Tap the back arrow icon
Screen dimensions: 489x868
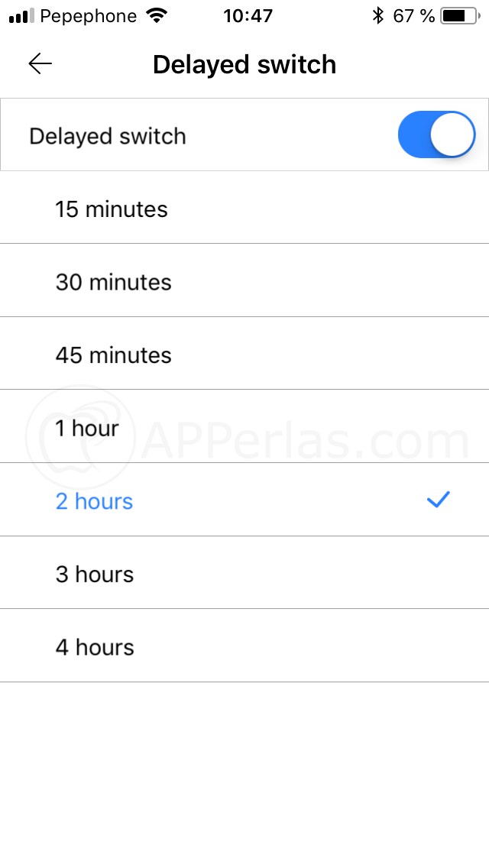40,64
